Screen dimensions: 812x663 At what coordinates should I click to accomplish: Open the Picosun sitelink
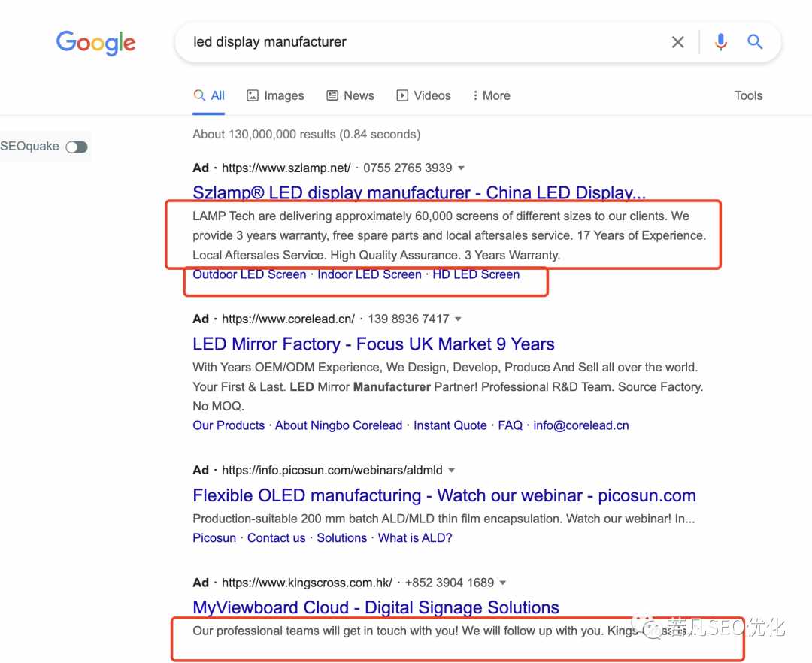214,538
